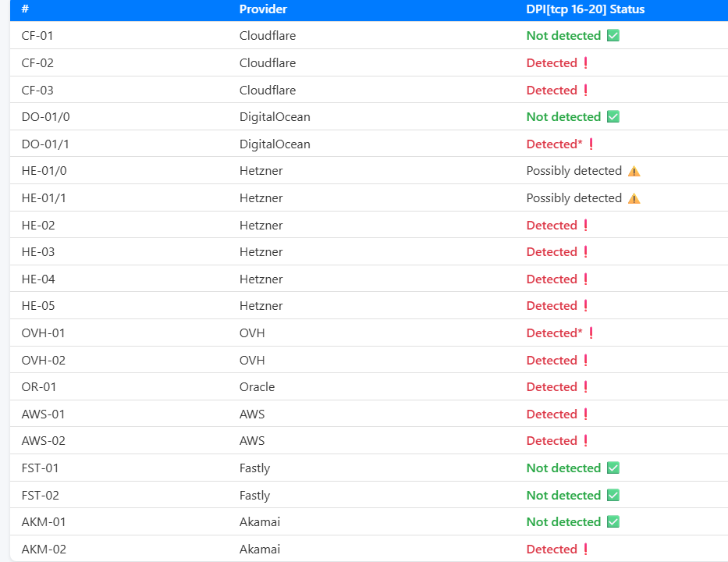Click the red exclamation in HE-04 row
Screen dimensions: 728x562
(x=585, y=279)
